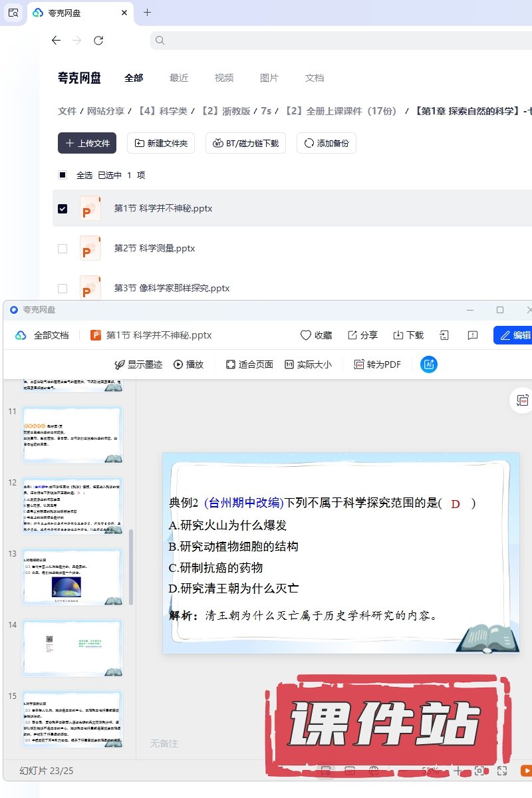Click the 转为PDF button
532x798 pixels.
(378, 364)
